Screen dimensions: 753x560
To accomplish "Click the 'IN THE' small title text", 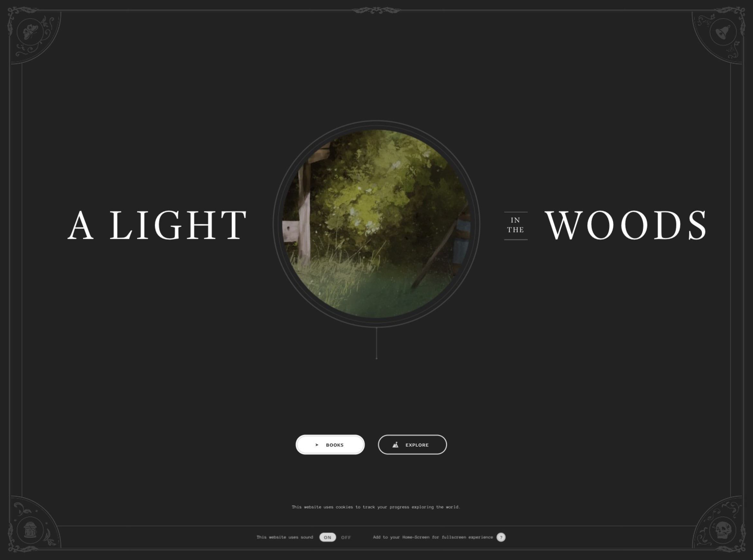I will pos(516,225).
